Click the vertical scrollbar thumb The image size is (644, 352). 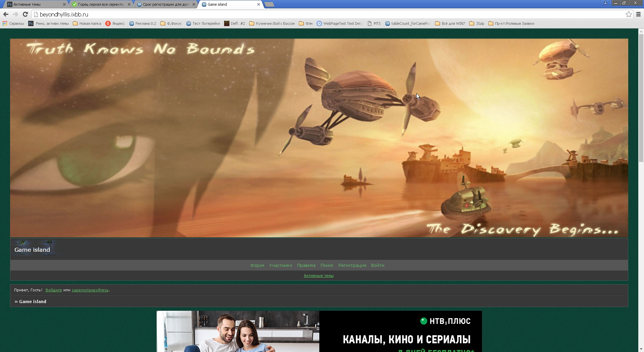pyautogui.click(x=641, y=97)
